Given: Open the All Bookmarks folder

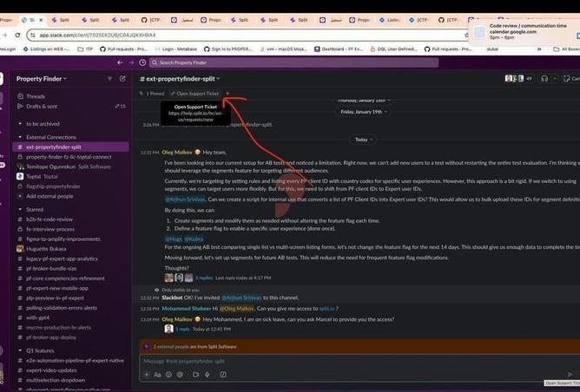Looking at the screenshot, I should pyautogui.click(x=566, y=49).
